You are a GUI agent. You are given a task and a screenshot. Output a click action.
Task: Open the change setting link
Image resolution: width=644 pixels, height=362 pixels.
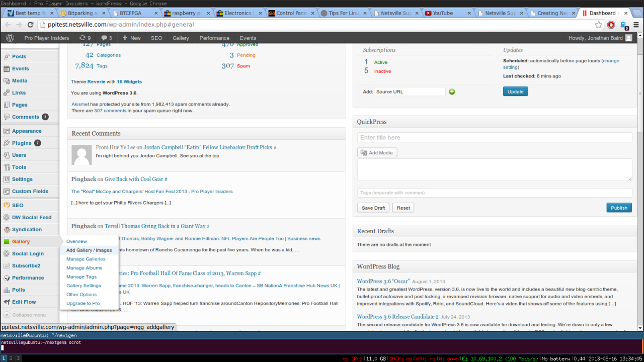coord(561,64)
